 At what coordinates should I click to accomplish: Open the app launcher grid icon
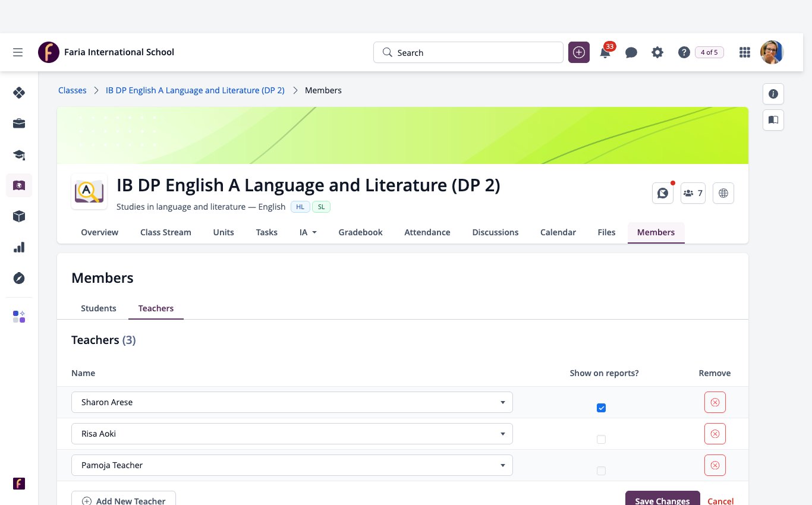tap(744, 52)
